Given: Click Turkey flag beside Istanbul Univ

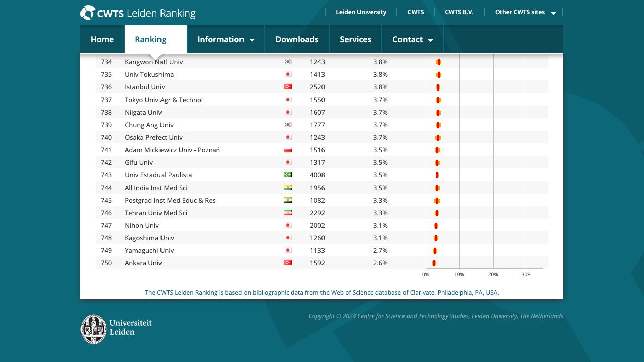Looking at the screenshot, I should [x=288, y=87].
